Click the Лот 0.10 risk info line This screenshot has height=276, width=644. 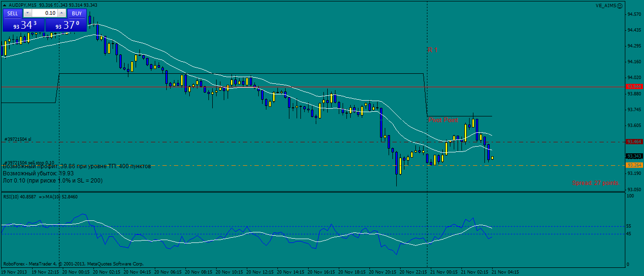click(x=53, y=181)
